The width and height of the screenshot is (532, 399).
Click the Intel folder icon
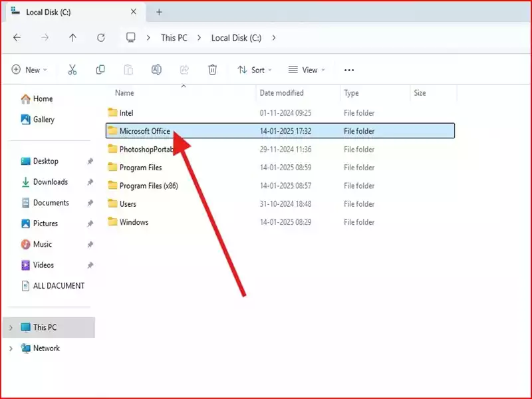[x=112, y=112]
